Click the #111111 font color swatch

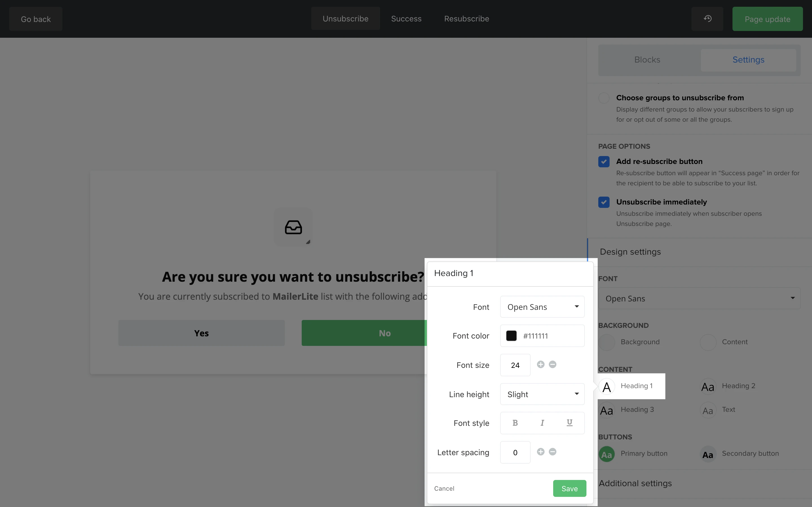coord(511,336)
